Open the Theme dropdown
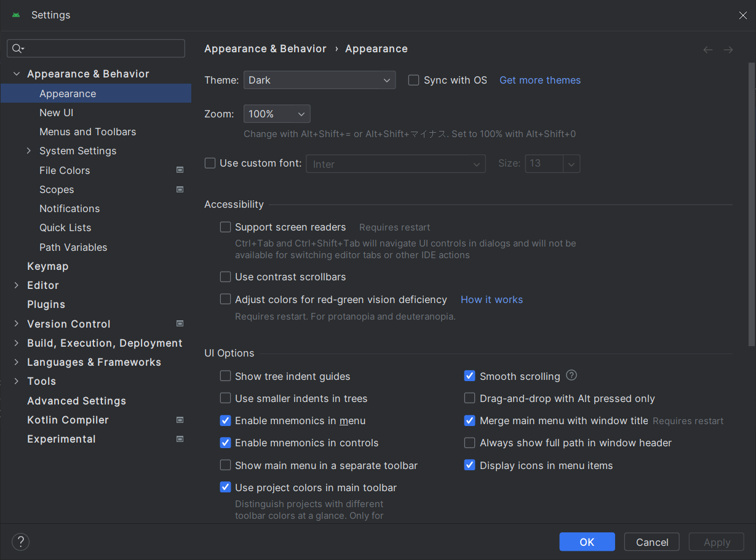The height and width of the screenshot is (560, 756). [x=319, y=80]
